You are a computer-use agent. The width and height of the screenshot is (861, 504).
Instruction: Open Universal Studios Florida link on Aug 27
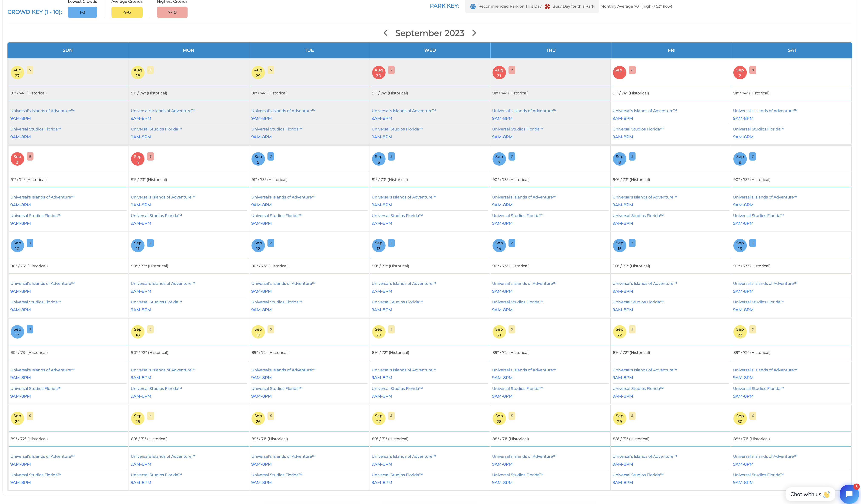tap(36, 129)
